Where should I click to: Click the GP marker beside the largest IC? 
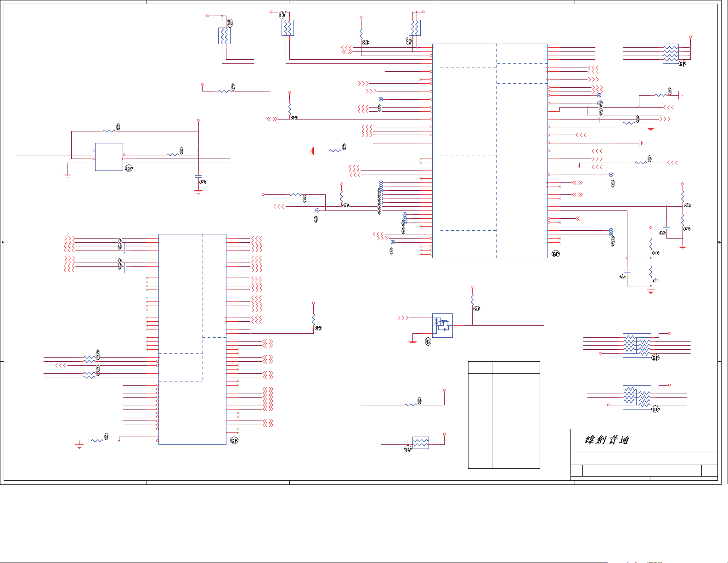556,254
